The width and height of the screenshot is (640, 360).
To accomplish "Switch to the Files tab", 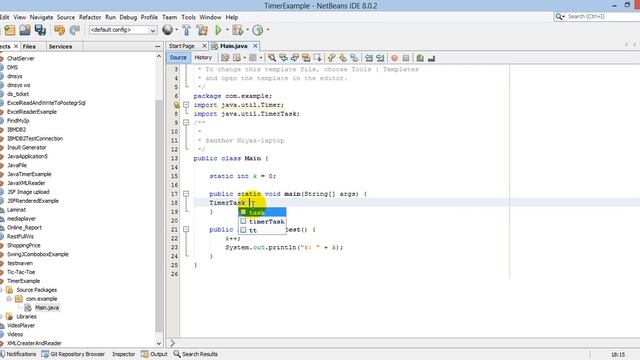I will point(29,47).
